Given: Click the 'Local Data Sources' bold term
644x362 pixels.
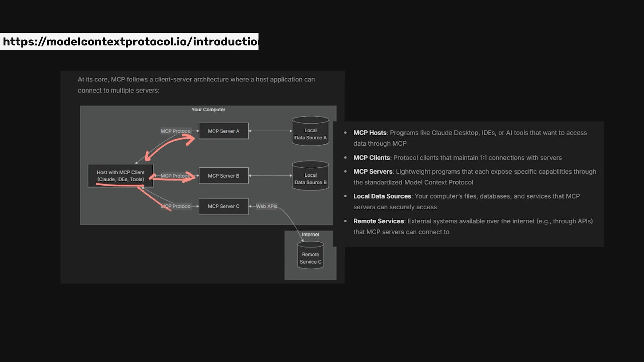Looking at the screenshot, I should (382, 196).
